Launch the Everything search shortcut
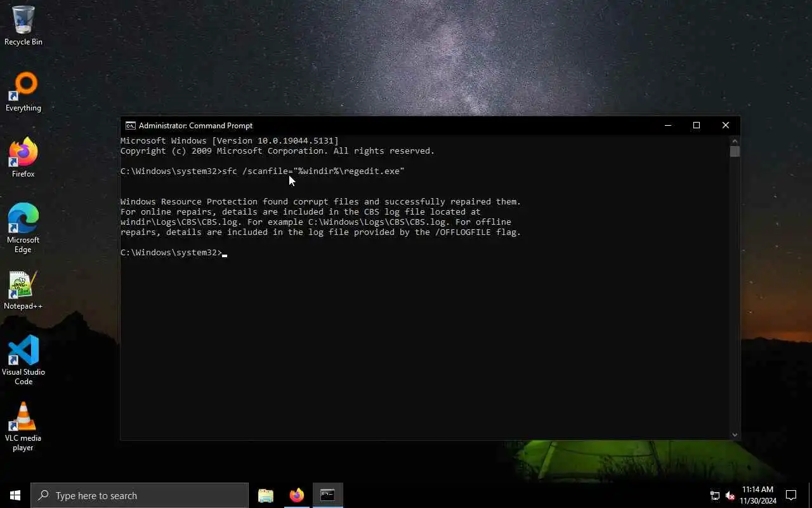The image size is (812, 508). coord(23,92)
